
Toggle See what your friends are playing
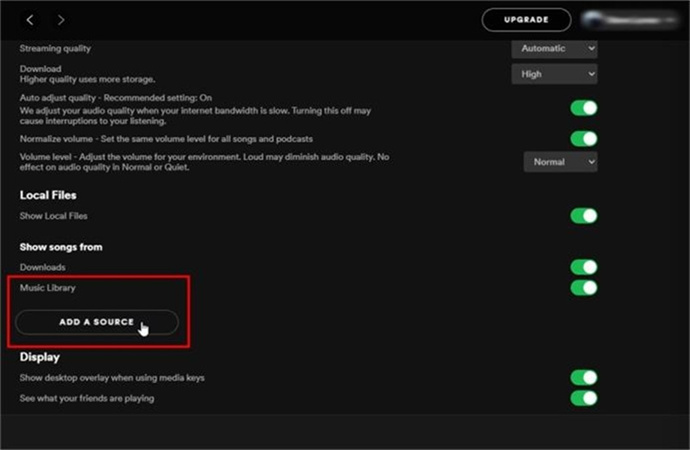coord(584,398)
